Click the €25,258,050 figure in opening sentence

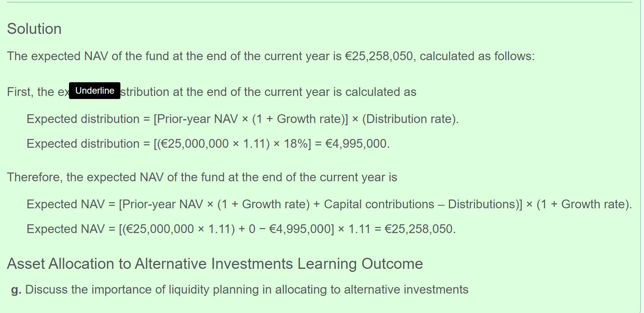(x=379, y=56)
